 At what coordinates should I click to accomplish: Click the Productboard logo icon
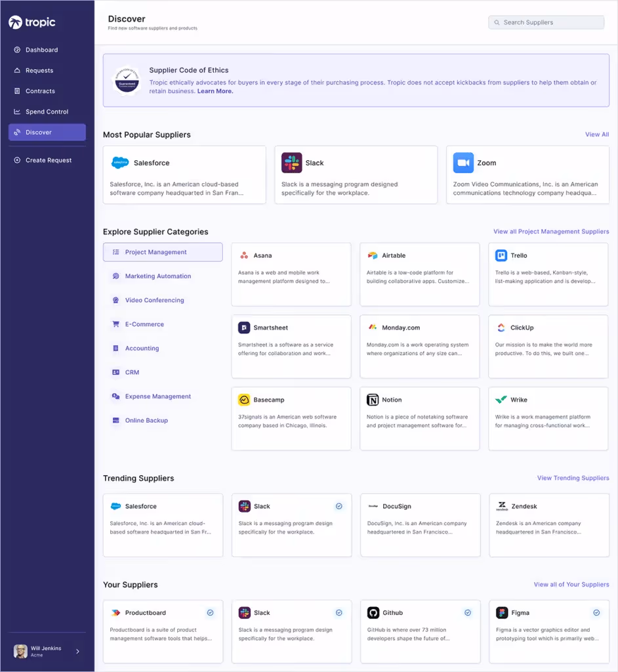click(x=115, y=613)
